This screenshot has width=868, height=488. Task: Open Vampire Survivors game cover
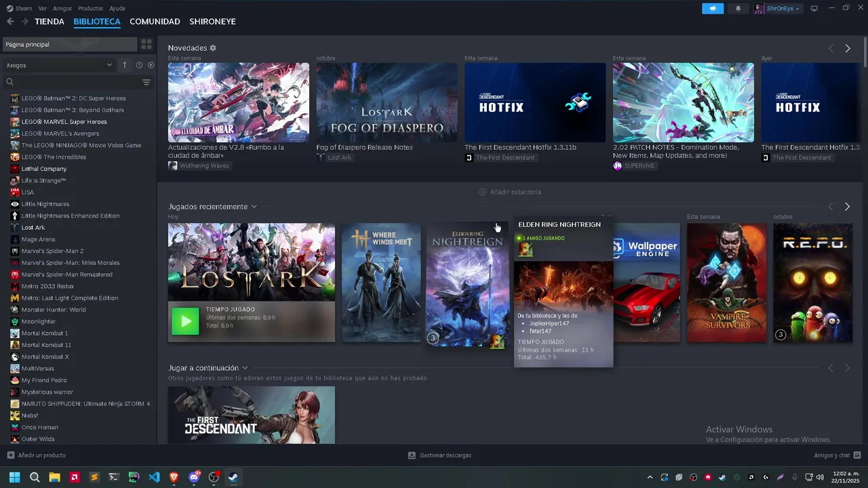tap(726, 283)
